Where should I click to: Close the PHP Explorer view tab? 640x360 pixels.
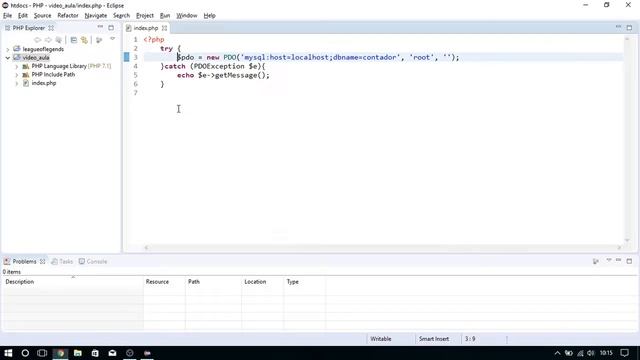point(51,28)
